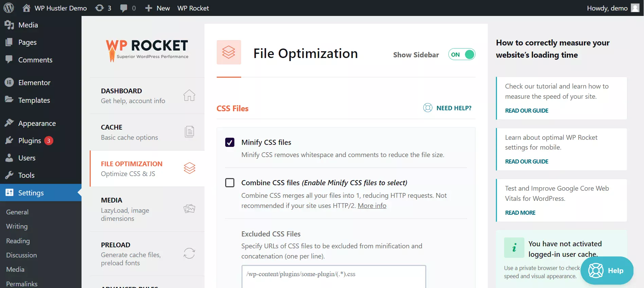Open the Permalinks settings submenu item
The height and width of the screenshot is (288, 644).
tap(22, 284)
